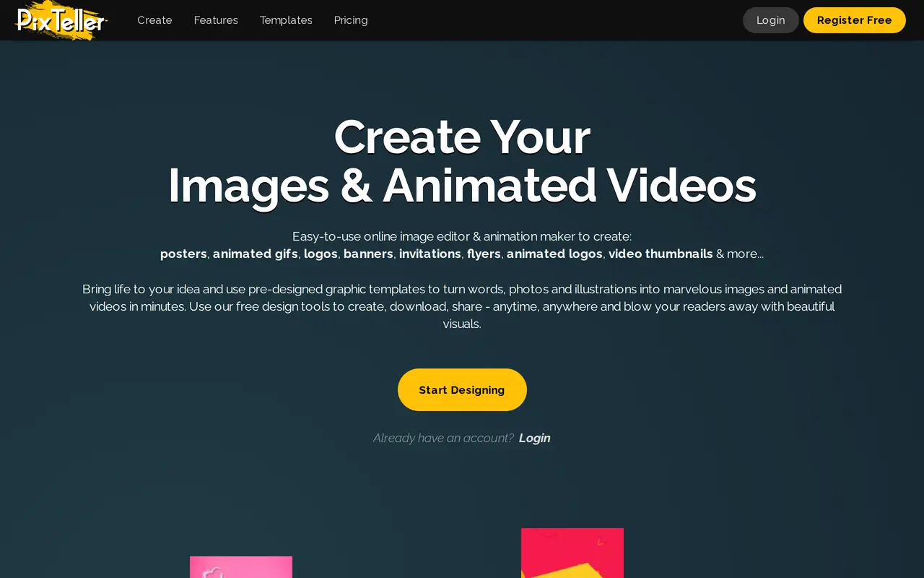Click the 'Easy-to-use online image editor' line
Image resolution: width=924 pixels, height=578 pixels.
(x=462, y=236)
